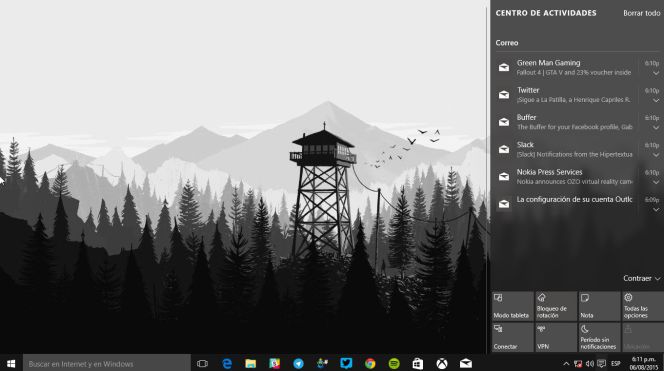Open Task View from the taskbar
This screenshot has width=664, height=371.
click(x=202, y=363)
